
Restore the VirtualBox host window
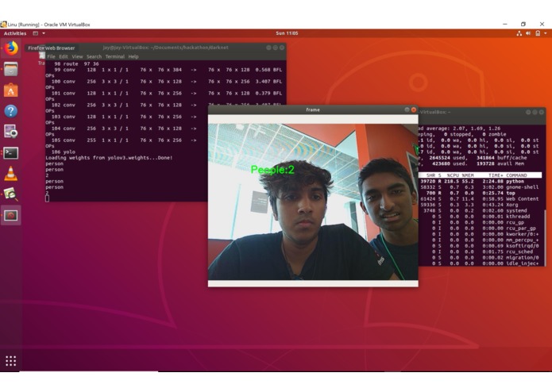pos(523,25)
